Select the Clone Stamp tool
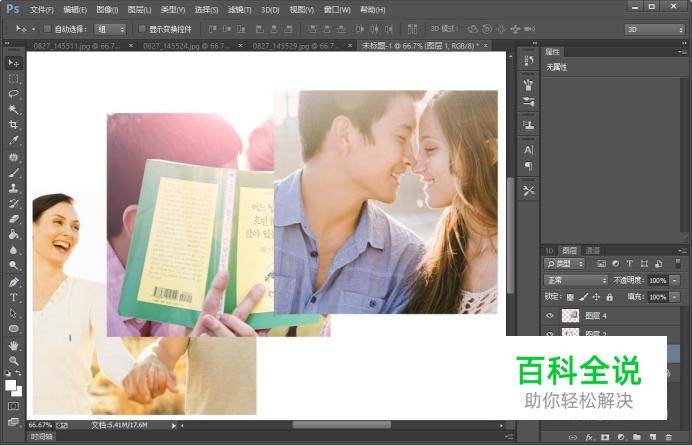The width and height of the screenshot is (692, 445). point(14,188)
